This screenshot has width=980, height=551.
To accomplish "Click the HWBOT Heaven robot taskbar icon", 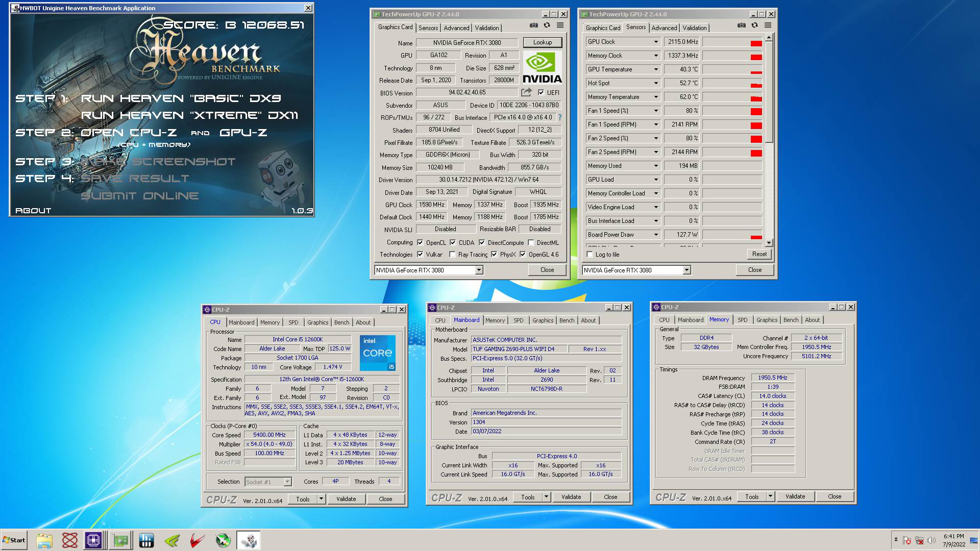I will tap(249, 540).
